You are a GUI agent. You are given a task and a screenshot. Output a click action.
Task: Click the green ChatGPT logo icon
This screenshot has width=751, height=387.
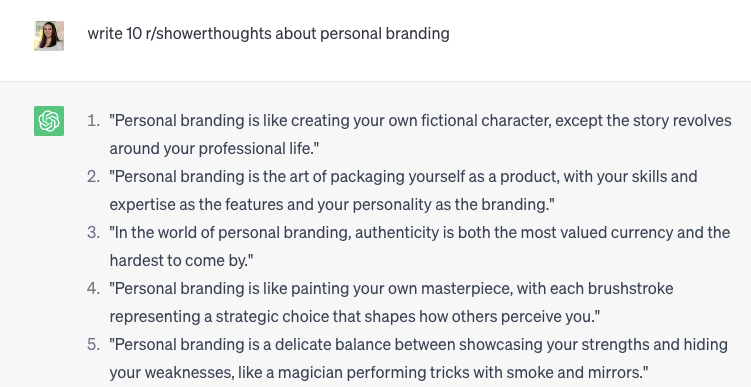coord(49,121)
